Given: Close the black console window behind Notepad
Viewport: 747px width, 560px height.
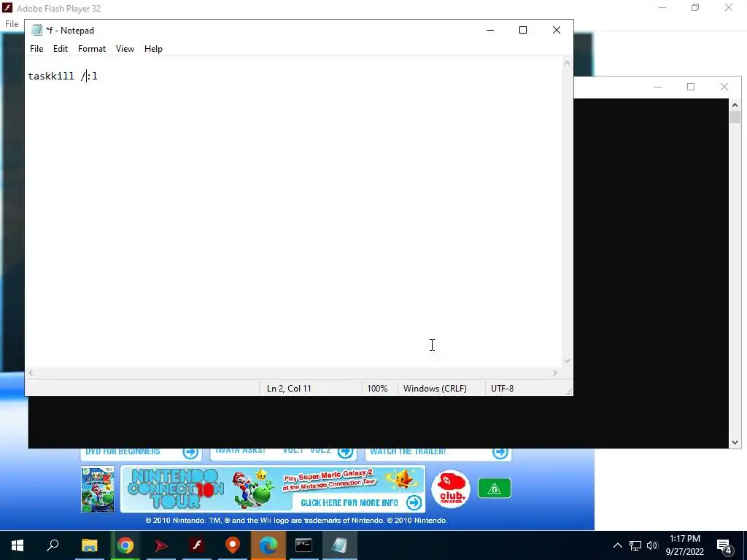Looking at the screenshot, I should (724, 87).
